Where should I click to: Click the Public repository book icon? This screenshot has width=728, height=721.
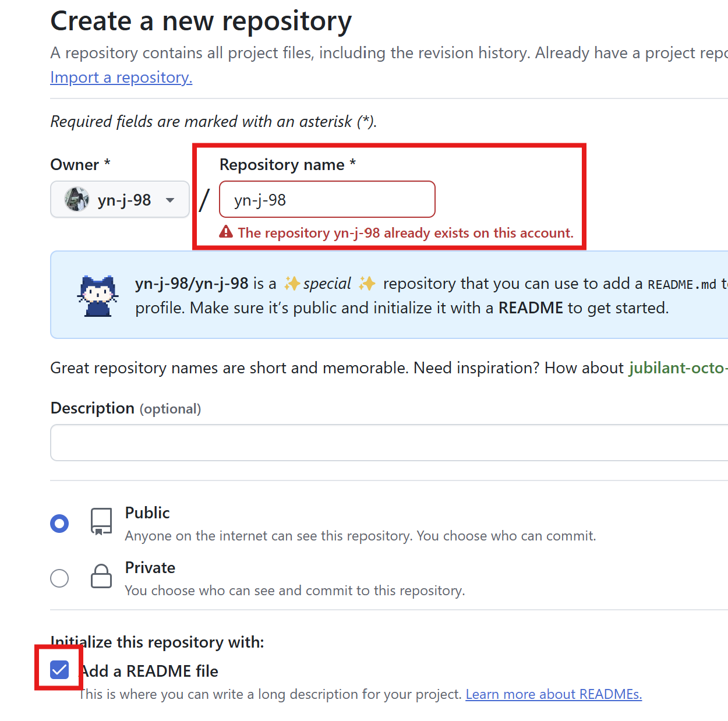[101, 521]
